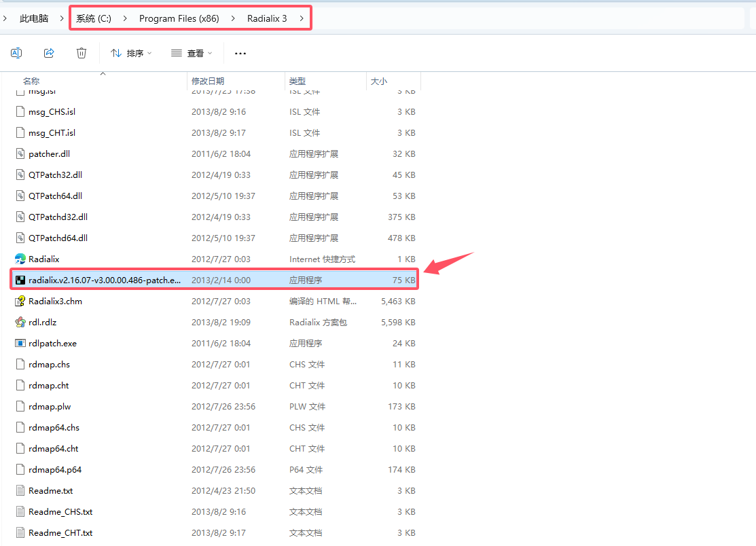Open the three-dot more options menu
756x546 pixels.
coord(240,53)
